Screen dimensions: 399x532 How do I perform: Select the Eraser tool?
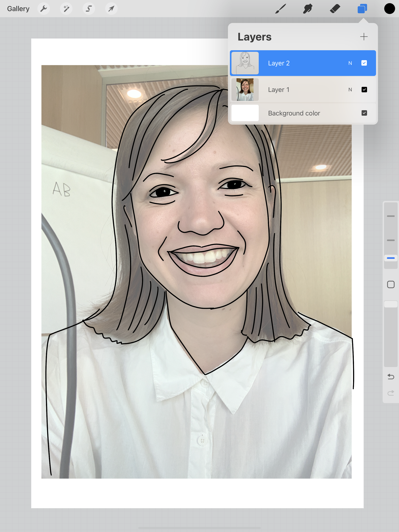(335, 9)
